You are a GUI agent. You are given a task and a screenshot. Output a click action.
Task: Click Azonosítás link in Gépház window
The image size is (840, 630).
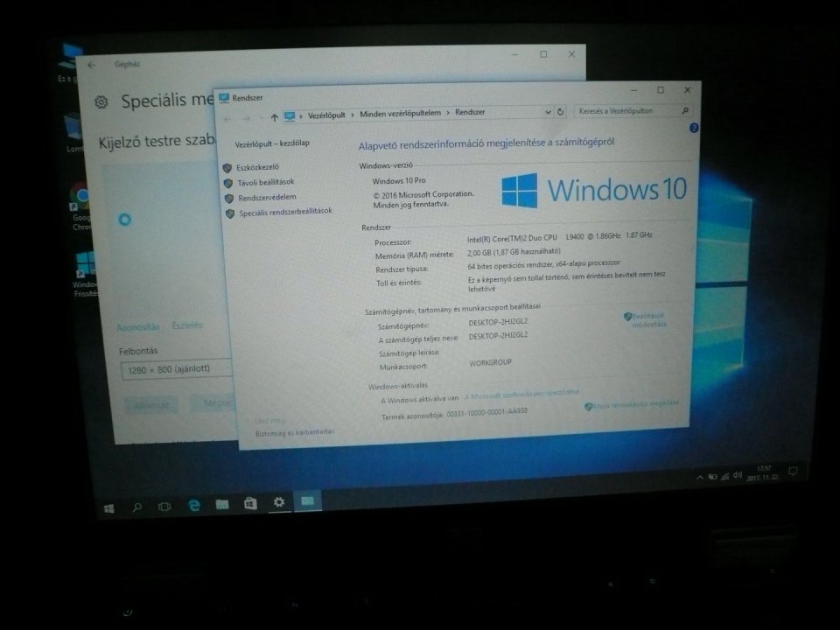138,326
